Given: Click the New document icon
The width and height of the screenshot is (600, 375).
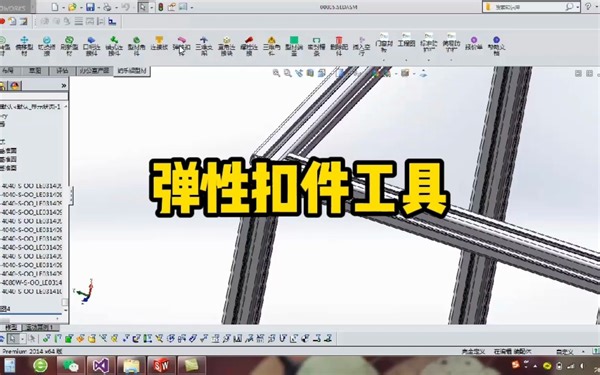Looking at the screenshot, I should tap(55, 7).
